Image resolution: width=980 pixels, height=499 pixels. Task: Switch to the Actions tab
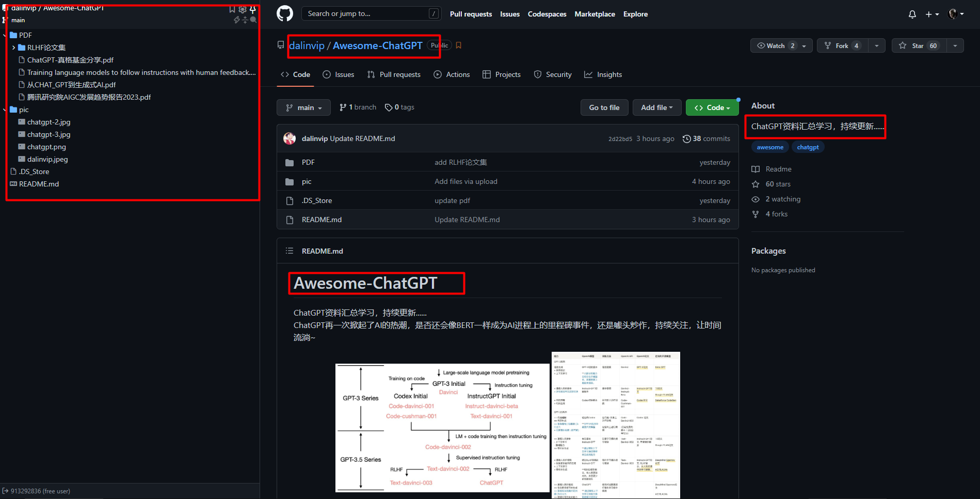pos(452,74)
